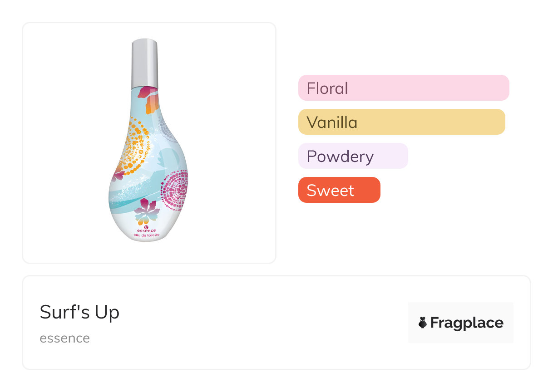This screenshot has height=392, width=553.
Task: Click 'eau de toilette' text on bottle
Action: pos(146,236)
